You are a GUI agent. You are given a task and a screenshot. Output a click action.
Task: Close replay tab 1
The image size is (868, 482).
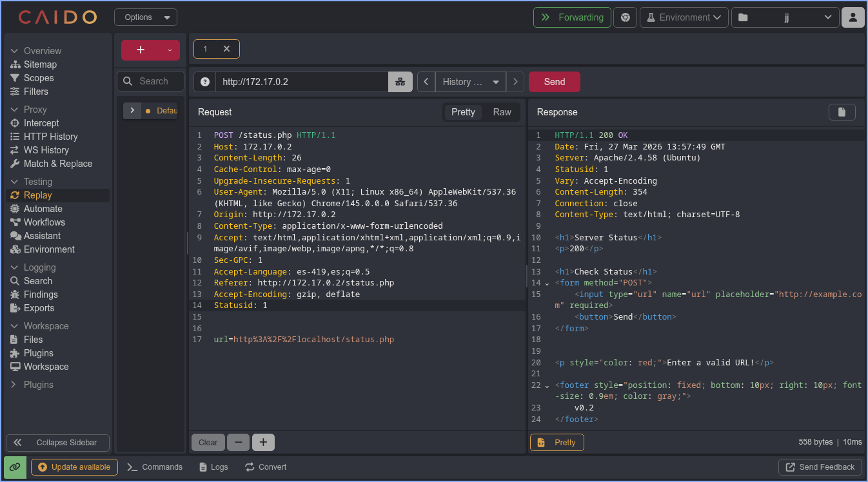[x=226, y=49]
